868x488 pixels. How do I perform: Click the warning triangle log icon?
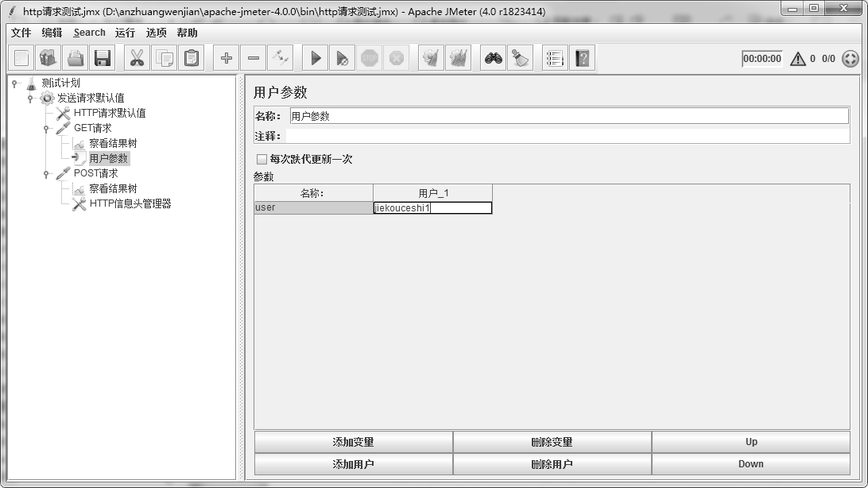pyautogui.click(x=798, y=59)
